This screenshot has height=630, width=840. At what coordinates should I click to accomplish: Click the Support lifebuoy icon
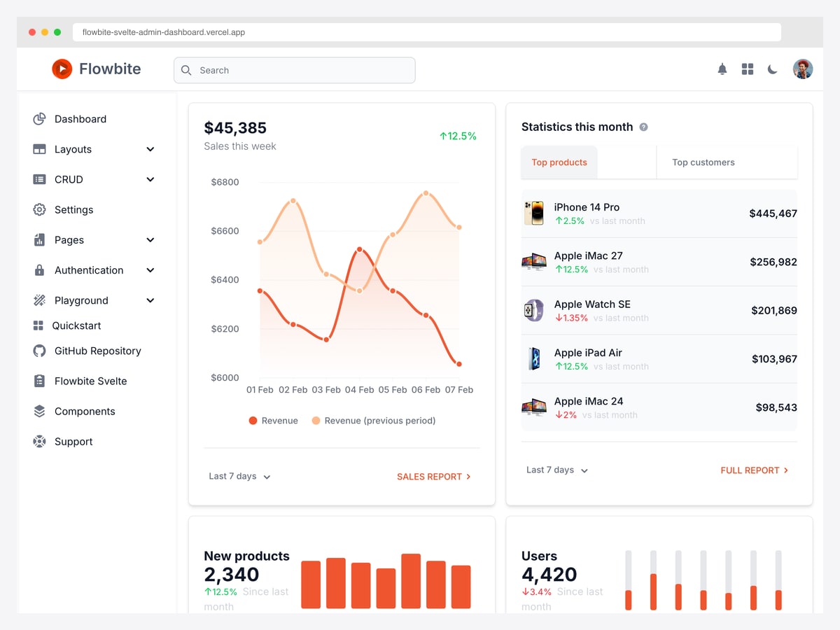39,442
